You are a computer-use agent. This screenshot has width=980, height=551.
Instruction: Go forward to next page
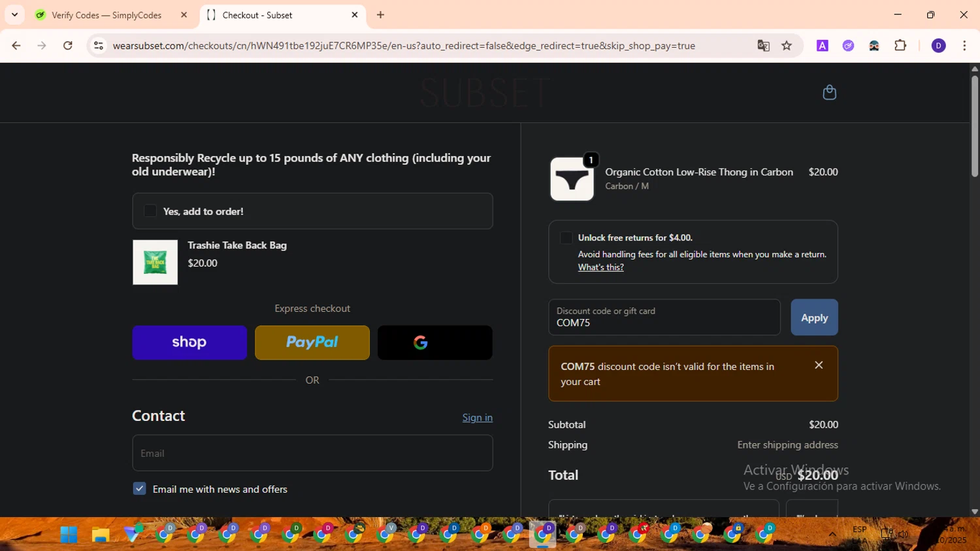42,46
